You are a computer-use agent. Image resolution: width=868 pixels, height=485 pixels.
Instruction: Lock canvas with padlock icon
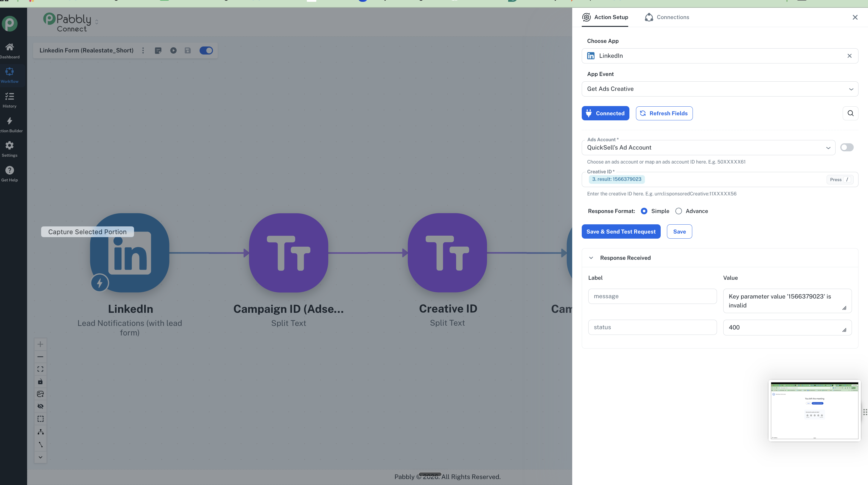pos(41,382)
